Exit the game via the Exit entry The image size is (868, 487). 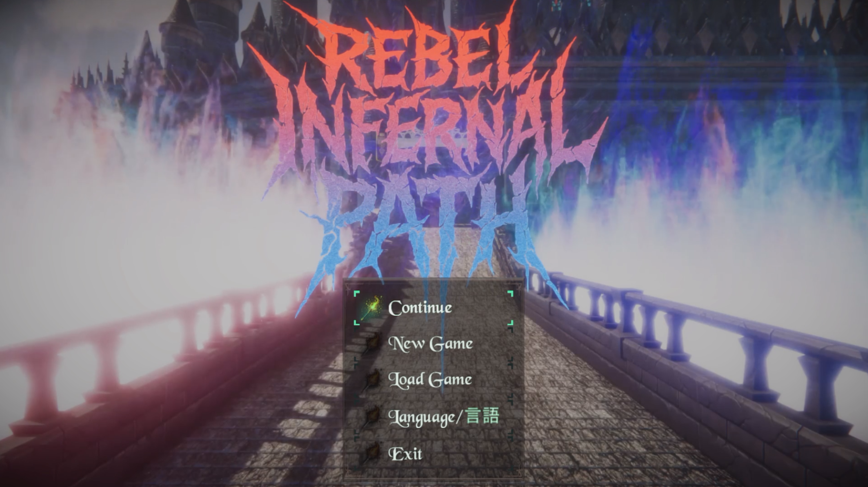point(405,454)
